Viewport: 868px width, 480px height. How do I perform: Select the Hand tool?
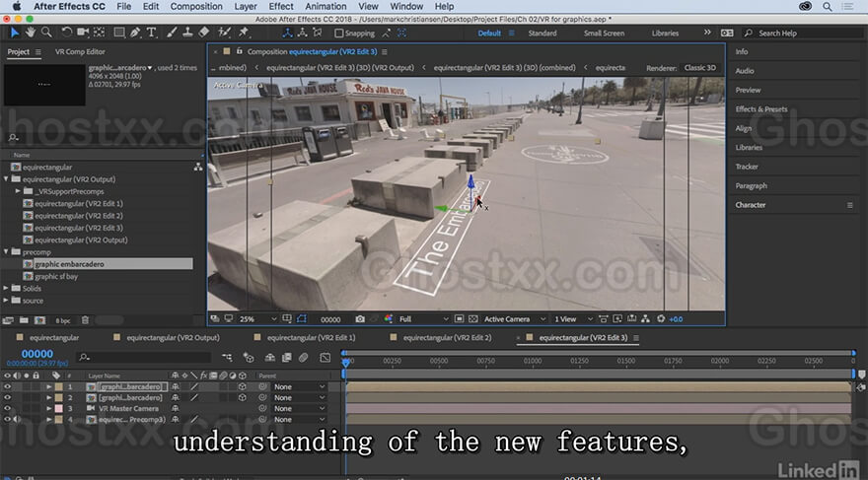pos(31,33)
